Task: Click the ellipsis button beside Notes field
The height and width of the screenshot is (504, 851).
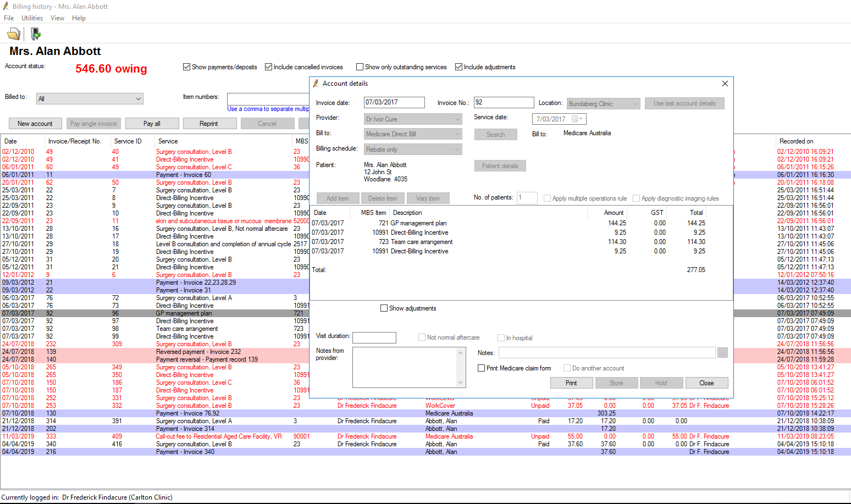Action: click(x=722, y=352)
